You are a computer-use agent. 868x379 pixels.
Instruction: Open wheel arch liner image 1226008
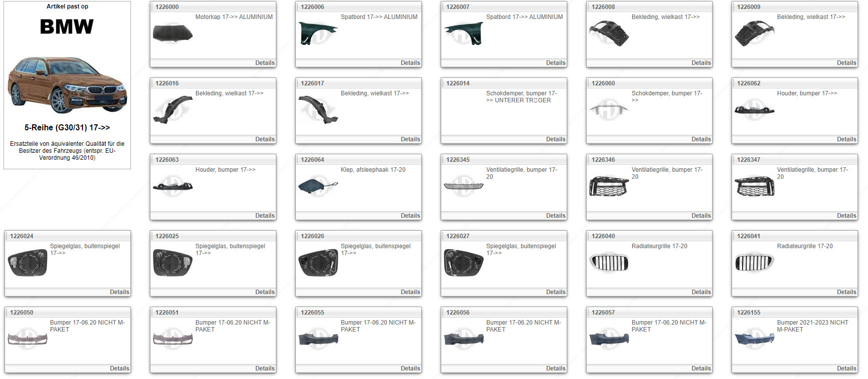(609, 33)
